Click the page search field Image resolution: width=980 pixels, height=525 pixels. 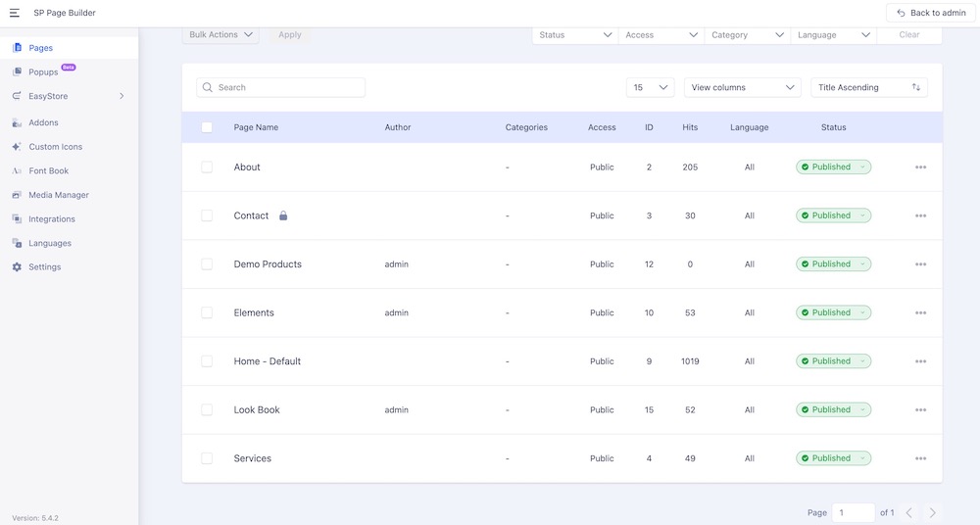coord(281,87)
